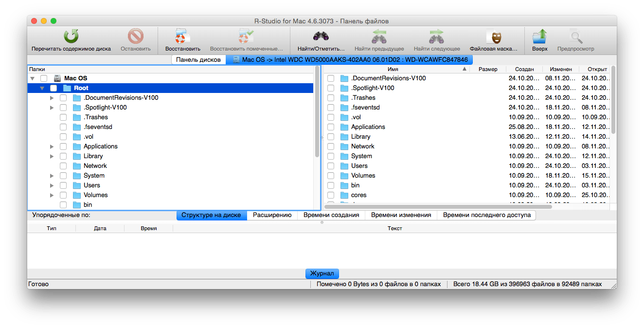Click the Журнал button
This screenshot has height=328, width=644.
pyautogui.click(x=322, y=273)
